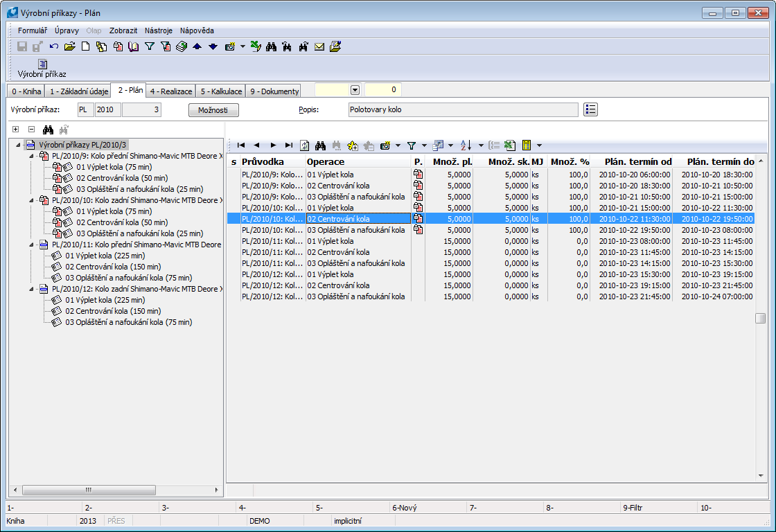This screenshot has height=532, width=776.
Task: Expand all tree nodes with plus button
Action: click(15, 130)
